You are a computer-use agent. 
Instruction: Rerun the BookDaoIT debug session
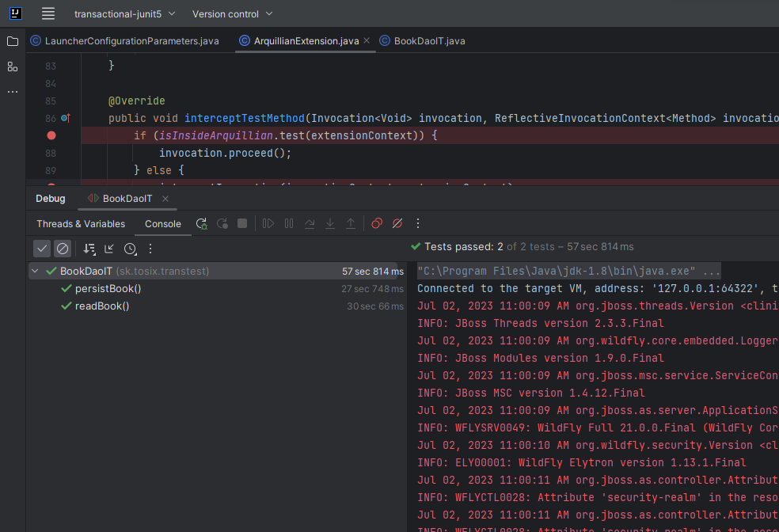[200, 223]
